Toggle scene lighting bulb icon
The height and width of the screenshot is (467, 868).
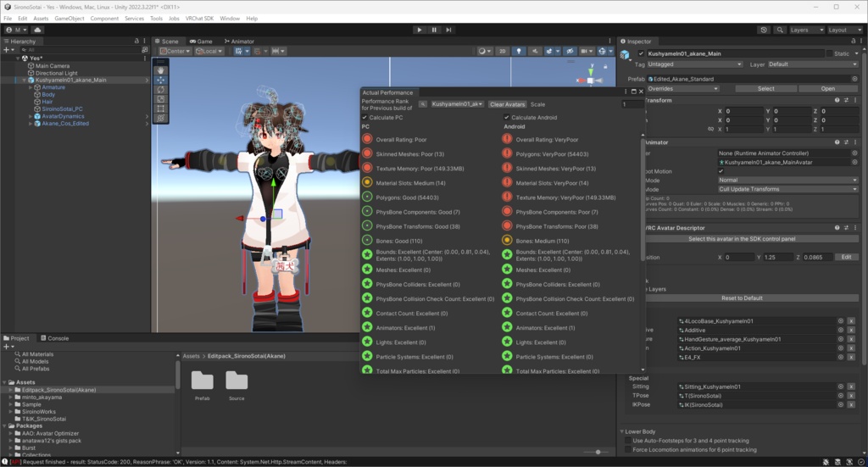[519, 51]
